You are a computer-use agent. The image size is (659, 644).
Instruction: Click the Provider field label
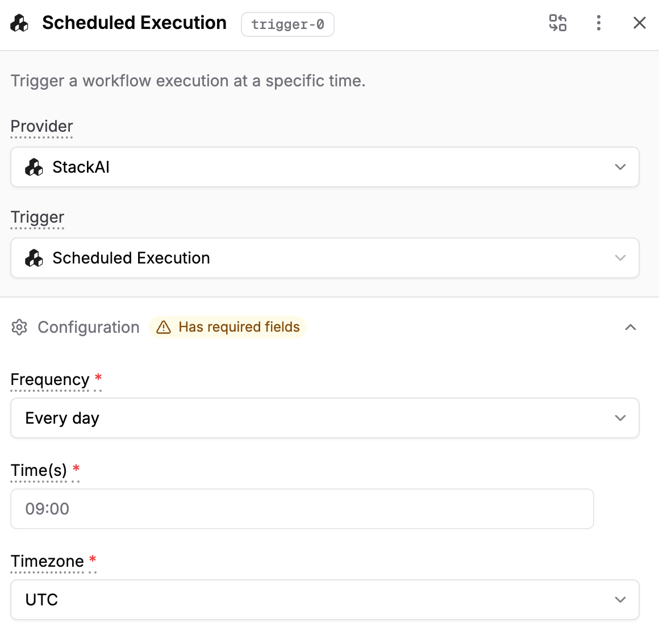click(41, 127)
